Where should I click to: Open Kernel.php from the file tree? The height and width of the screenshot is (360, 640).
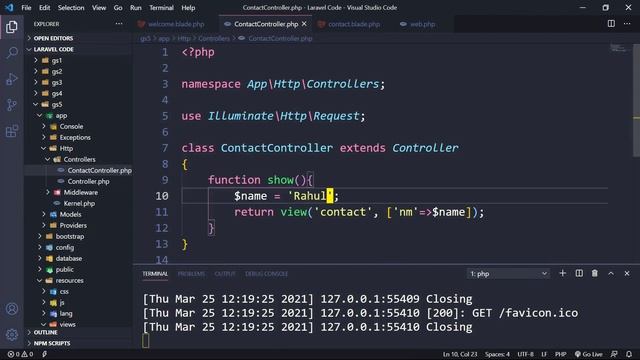79,203
